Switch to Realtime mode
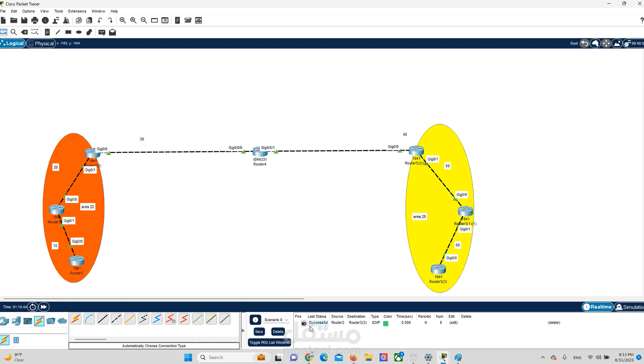 597,307
